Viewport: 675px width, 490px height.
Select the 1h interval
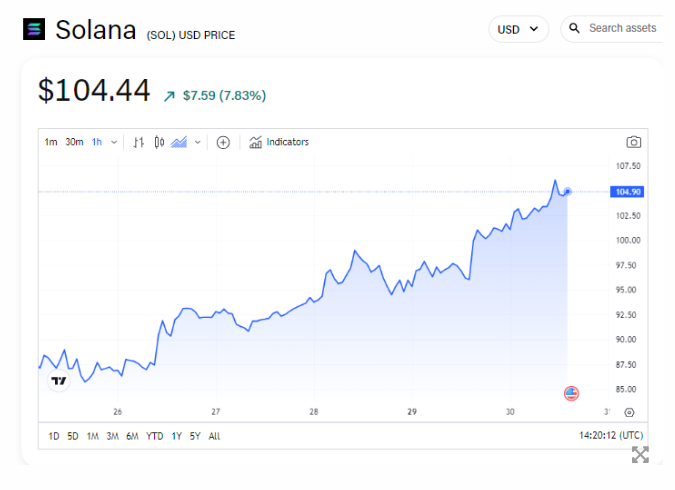97,142
